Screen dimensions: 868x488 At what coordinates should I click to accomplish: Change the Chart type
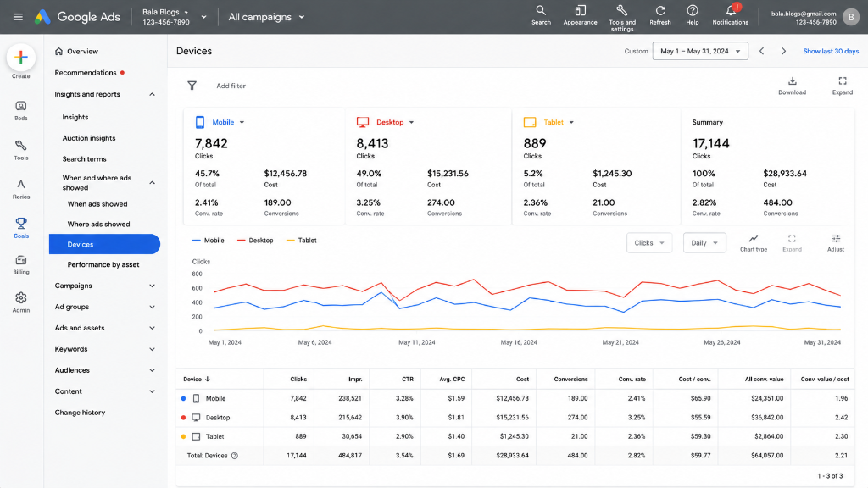[x=754, y=242]
